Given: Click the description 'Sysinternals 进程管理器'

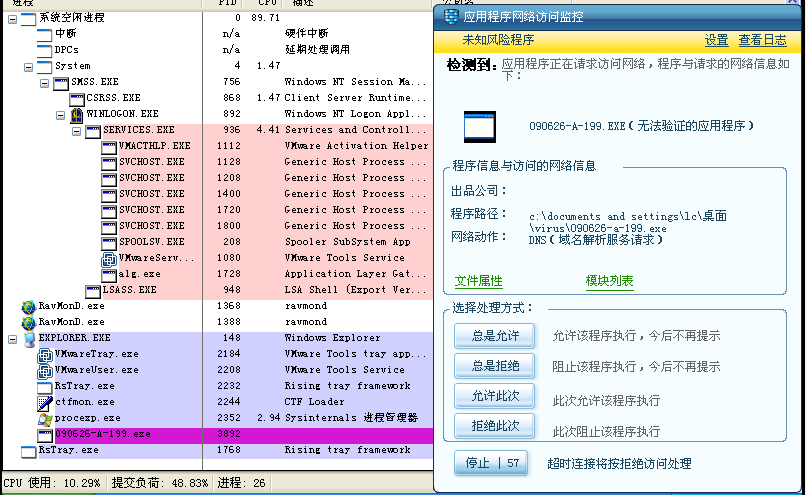Looking at the screenshot, I should (x=351, y=418).
